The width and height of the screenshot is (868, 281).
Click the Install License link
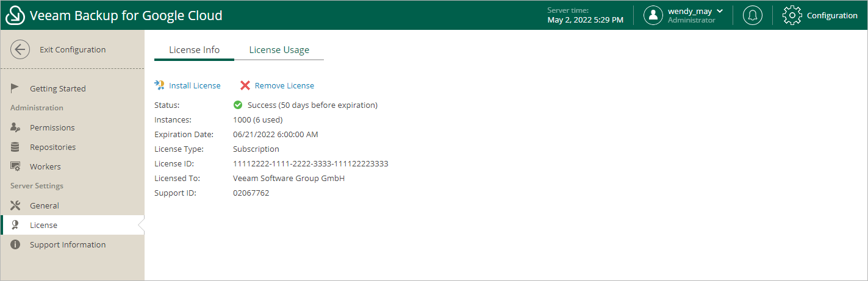195,85
